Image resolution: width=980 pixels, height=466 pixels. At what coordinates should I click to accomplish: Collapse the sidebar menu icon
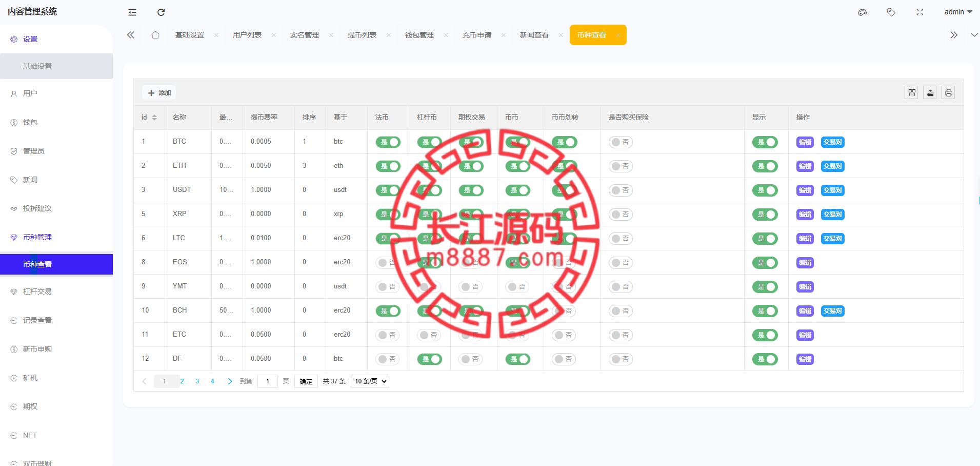(x=132, y=12)
